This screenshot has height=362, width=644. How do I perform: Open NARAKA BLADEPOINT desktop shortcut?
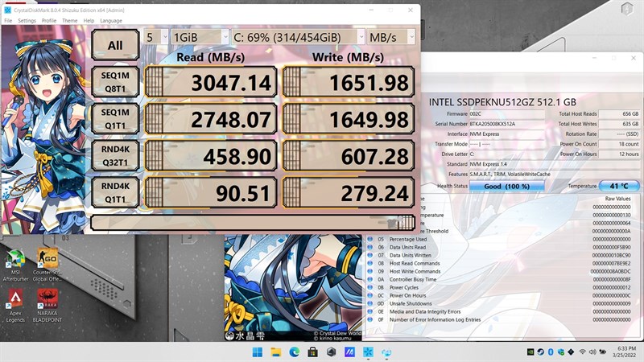click(47, 306)
